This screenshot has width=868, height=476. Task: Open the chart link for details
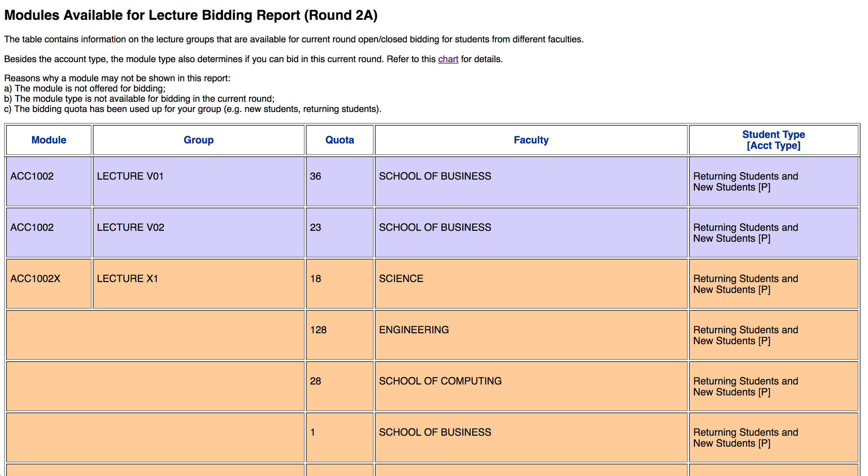pos(448,59)
